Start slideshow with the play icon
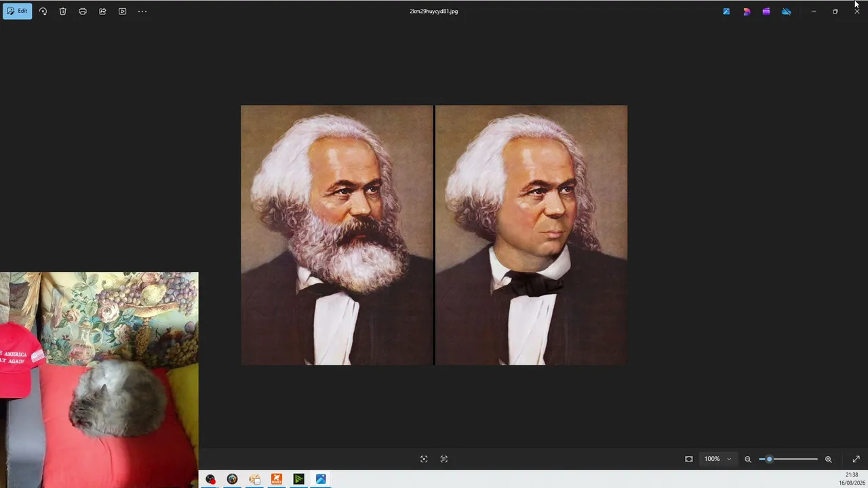 click(x=122, y=12)
